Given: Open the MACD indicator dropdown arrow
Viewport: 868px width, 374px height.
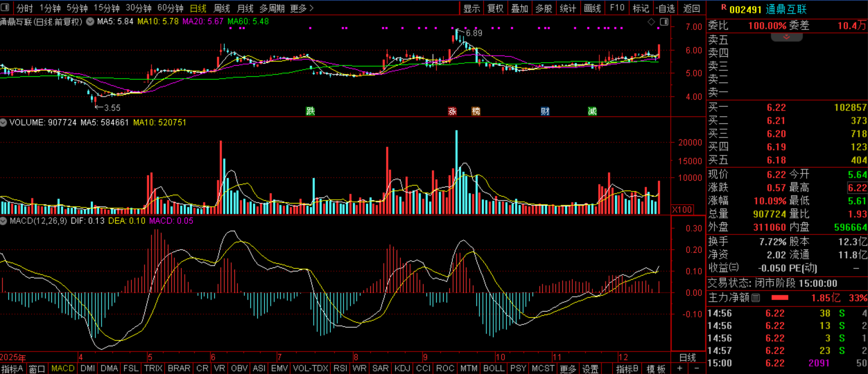Looking at the screenshot, I should coord(3,221).
